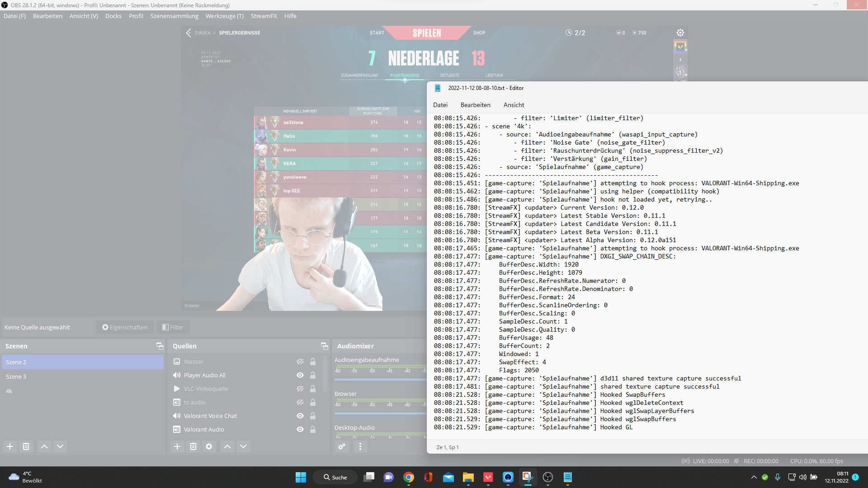Move selected source up with the arrow icon
The width and height of the screenshot is (868, 488).
pos(227,446)
